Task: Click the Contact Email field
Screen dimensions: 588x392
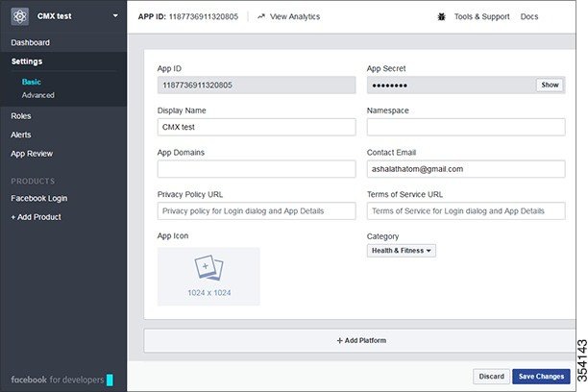Action: click(466, 169)
